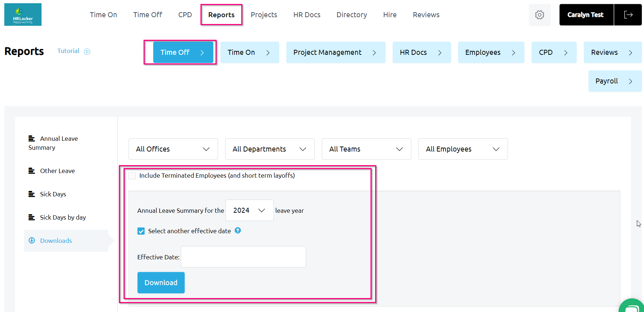The image size is (644, 312).
Task: Click the Tutorial play icon
Action: click(87, 52)
